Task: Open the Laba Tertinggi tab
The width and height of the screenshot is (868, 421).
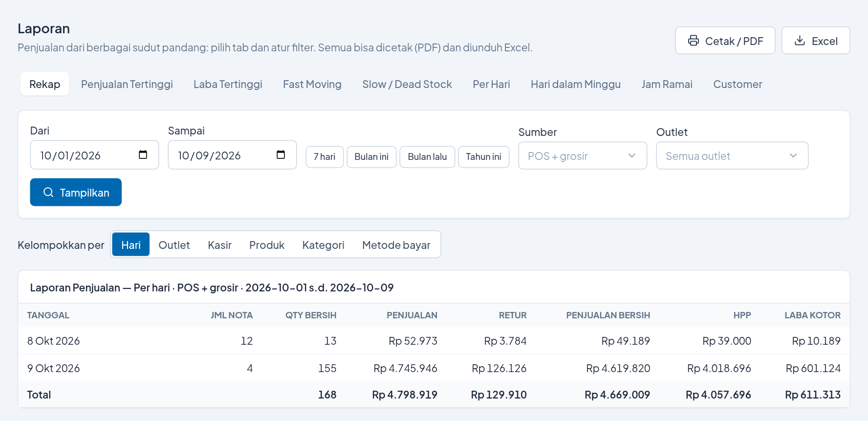Action: [x=228, y=84]
